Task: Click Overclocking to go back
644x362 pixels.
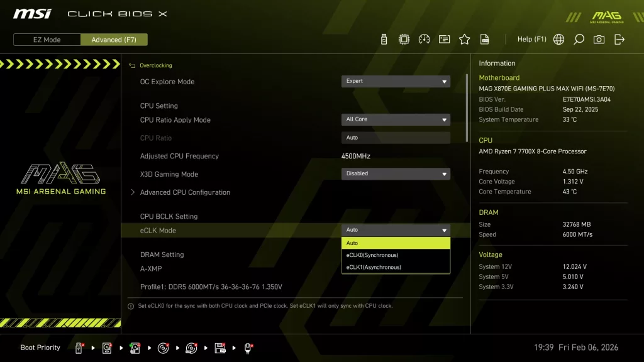Action: coord(157,65)
